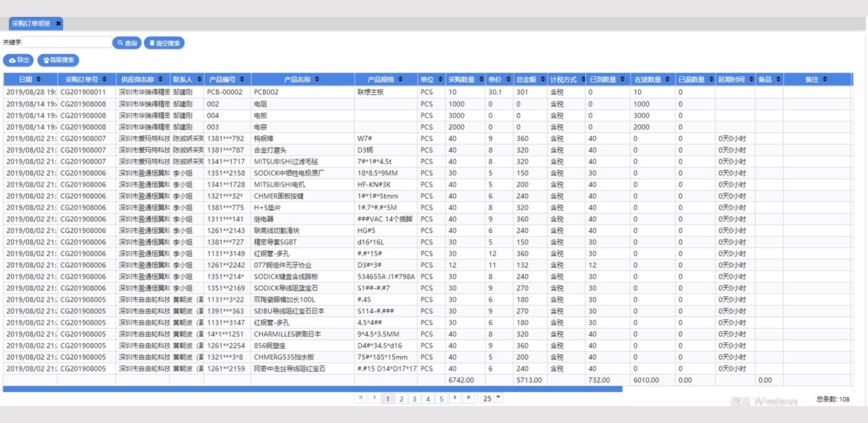Open the rows-per-page dropdown showing 25
This screenshot has width=868, height=423.
pyautogui.click(x=498, y=398)
